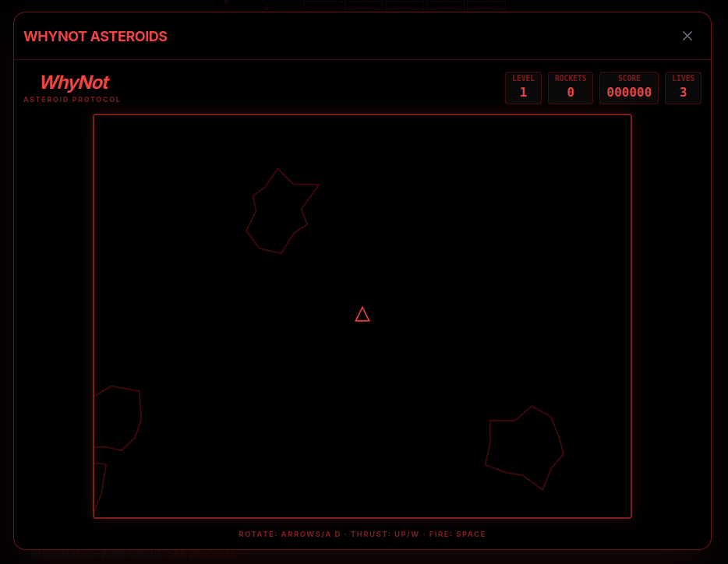This screenshot has height=564, width=728.
Task: Select the LEVEL indicator panel
Action: pos(523,88)
